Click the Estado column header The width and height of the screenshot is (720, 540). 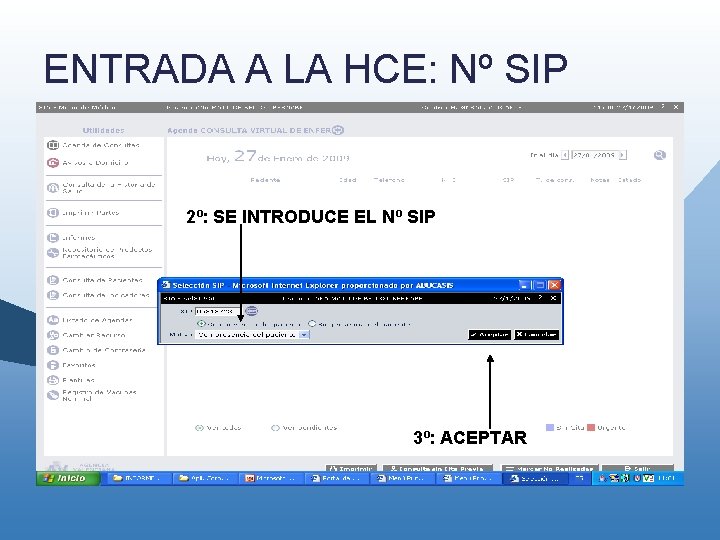click(630, 180)
